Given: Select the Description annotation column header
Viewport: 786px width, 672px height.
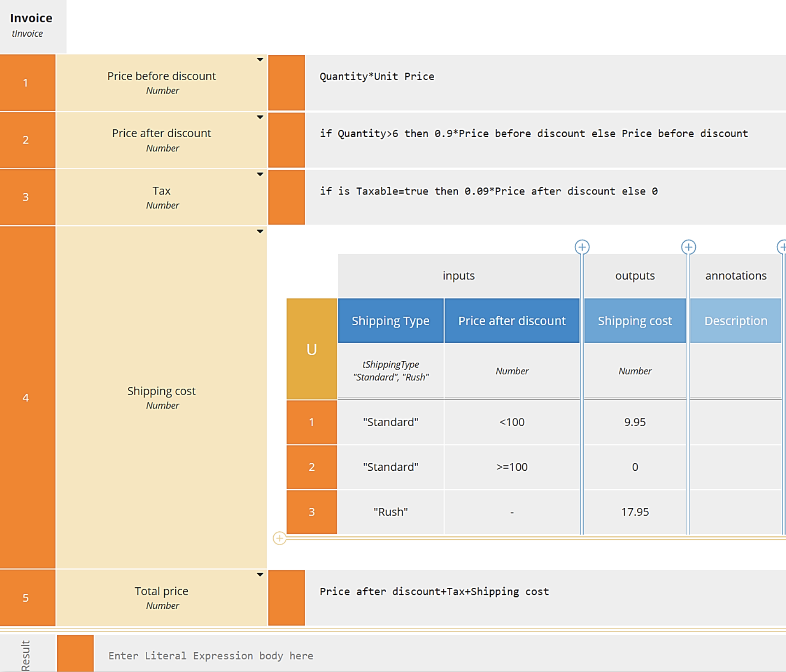Looking at the screenshot, I should tap(735, 321).
